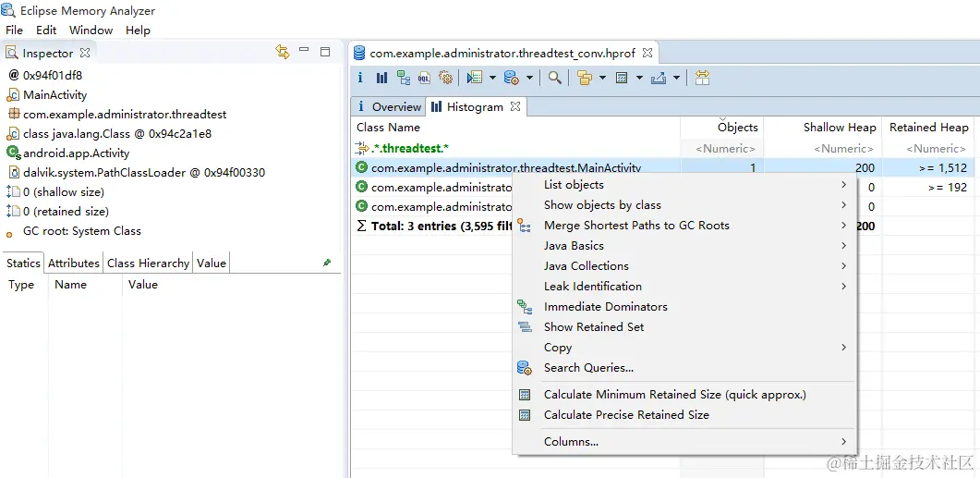Expand the Java Basics submenu
The width and height of the screenshot is (980, 478).
click(x=843, y=245)
